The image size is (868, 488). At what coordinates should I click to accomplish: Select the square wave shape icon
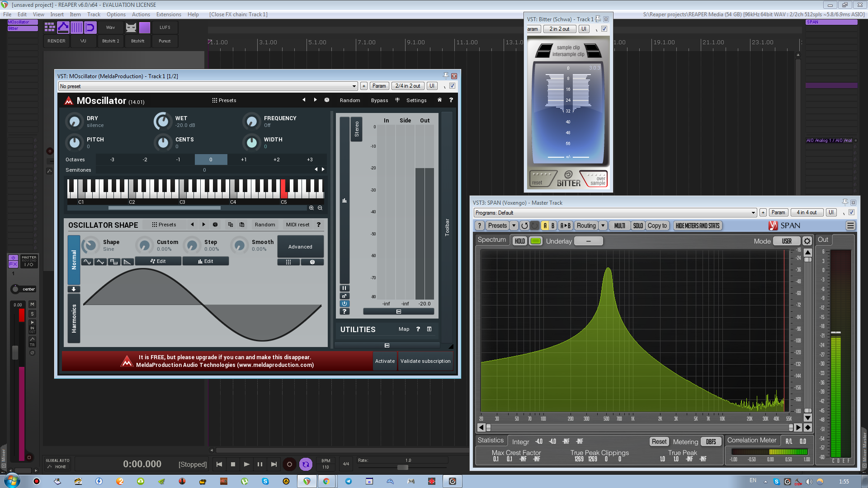pyautogui.click(x=114, y=262)
